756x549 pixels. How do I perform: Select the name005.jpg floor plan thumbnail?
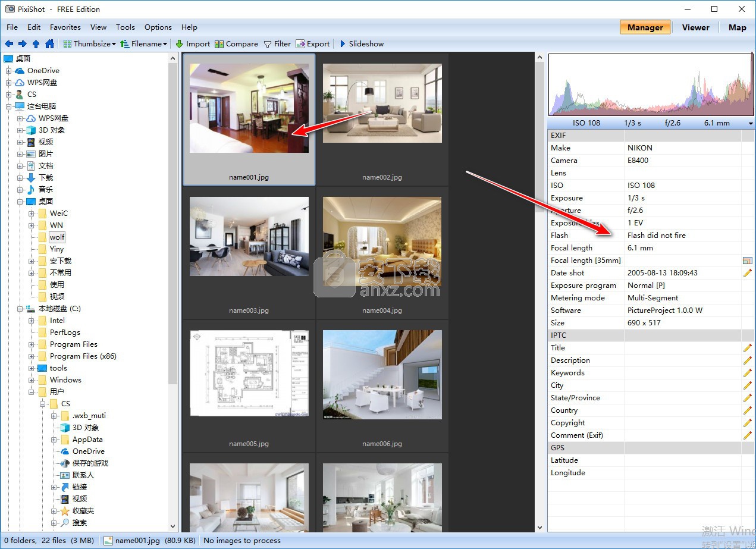[x=249, y=386]
